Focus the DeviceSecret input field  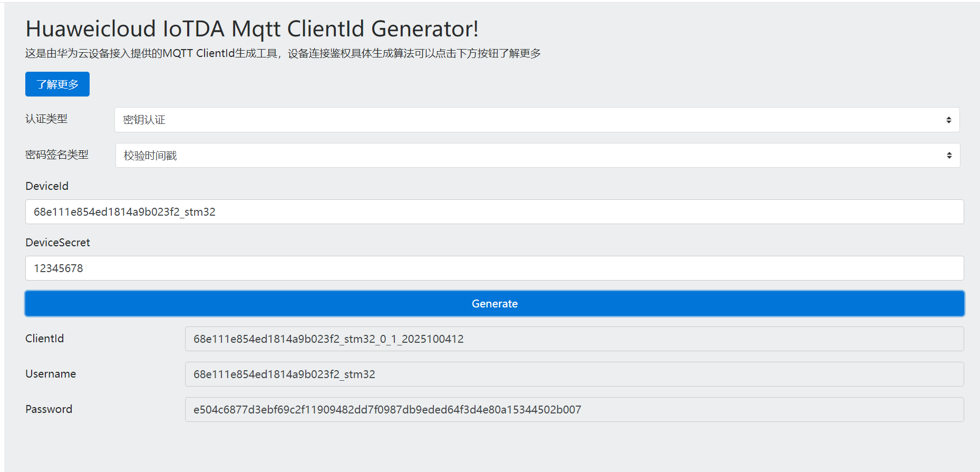494,268
